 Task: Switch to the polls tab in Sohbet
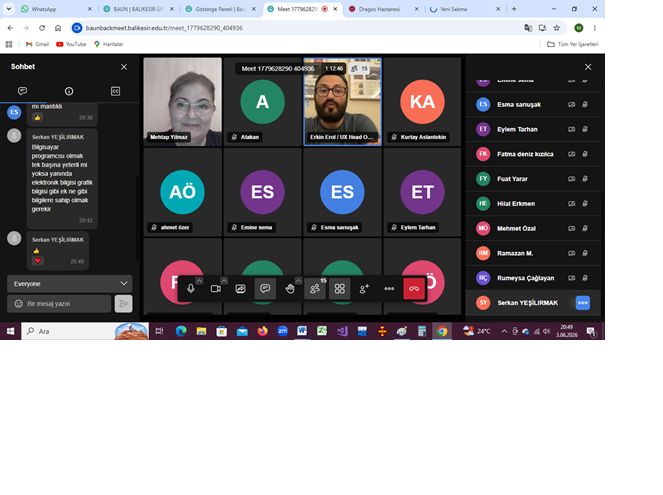pos(69,91)
